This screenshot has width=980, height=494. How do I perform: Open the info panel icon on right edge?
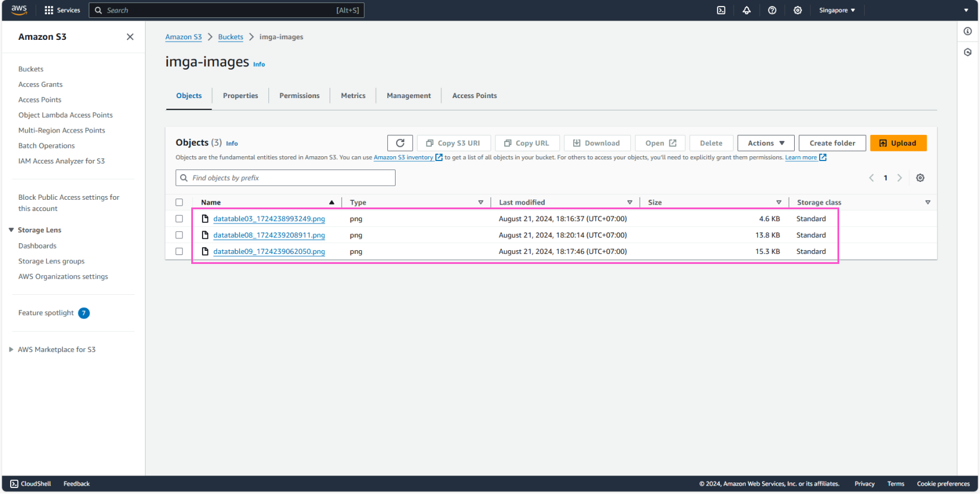[x=968, y=31]
